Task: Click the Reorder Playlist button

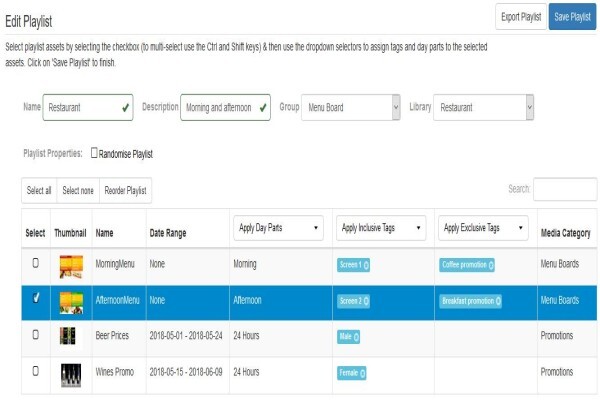Action: tap(126, 190)
